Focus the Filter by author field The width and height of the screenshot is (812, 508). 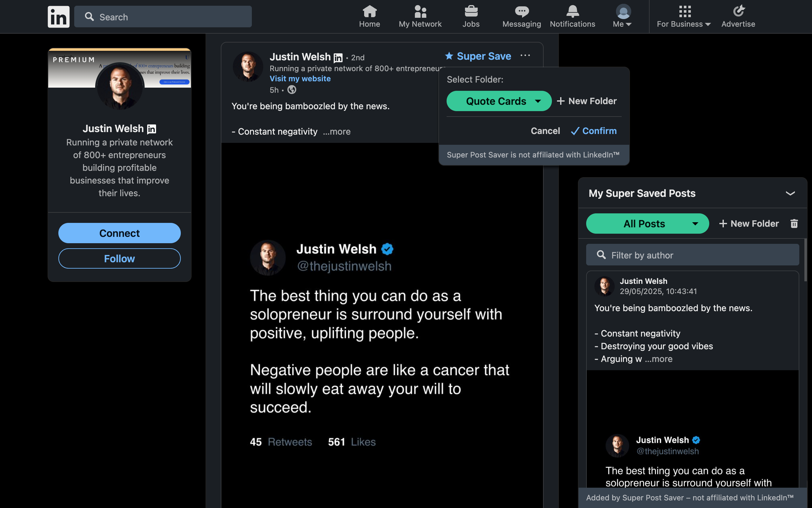[x=692, y=255]
